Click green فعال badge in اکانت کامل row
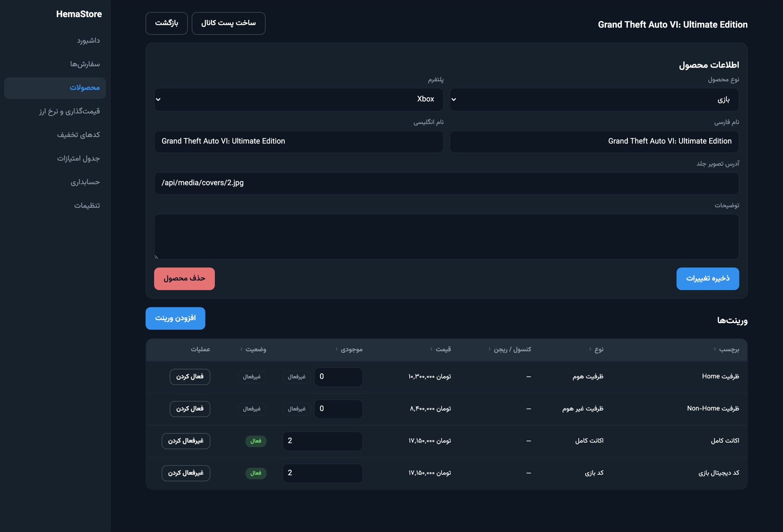This screenshot has height=532, width=783. tap(256, 441)
